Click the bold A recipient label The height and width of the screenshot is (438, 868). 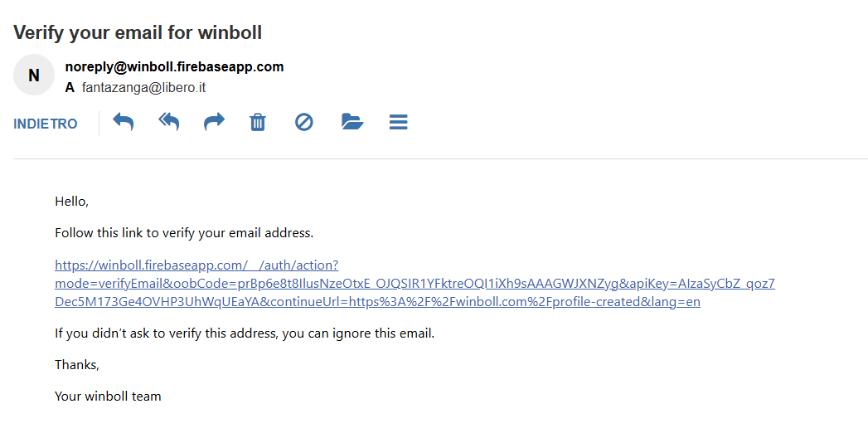click(70, 87)
